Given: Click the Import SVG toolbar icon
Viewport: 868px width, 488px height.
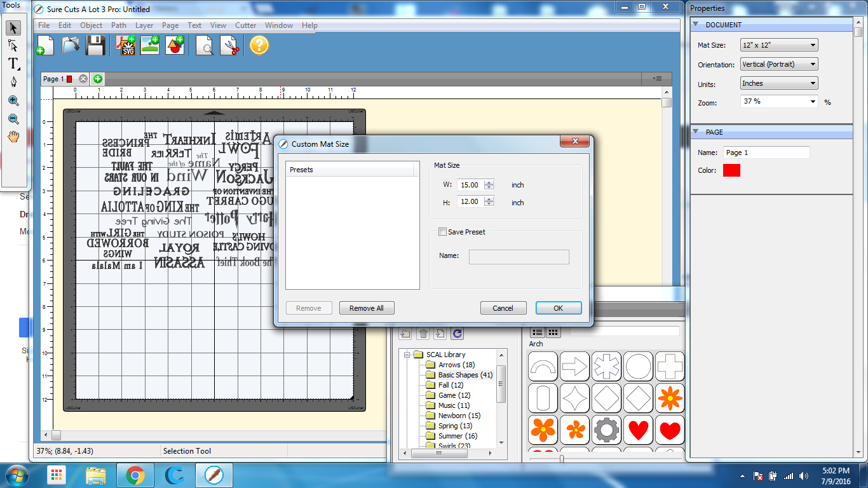Looking at the screenshot, I should tap(125, 45).
